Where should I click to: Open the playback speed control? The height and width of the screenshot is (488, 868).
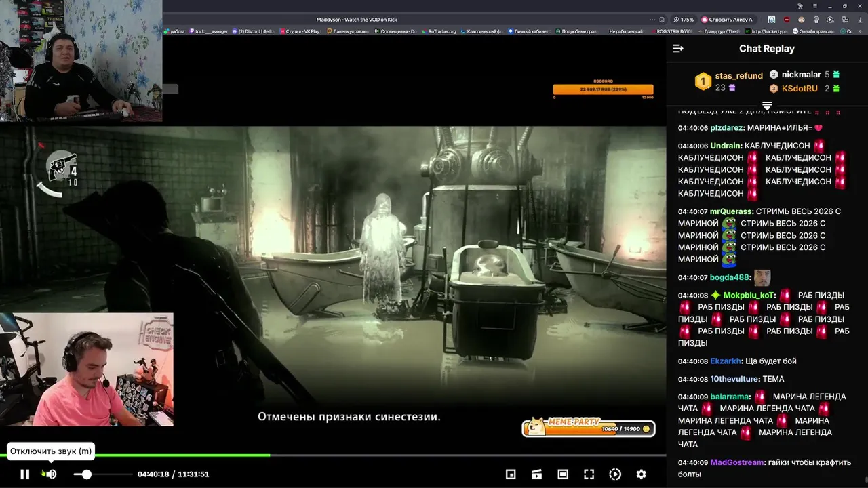[615, 474]
